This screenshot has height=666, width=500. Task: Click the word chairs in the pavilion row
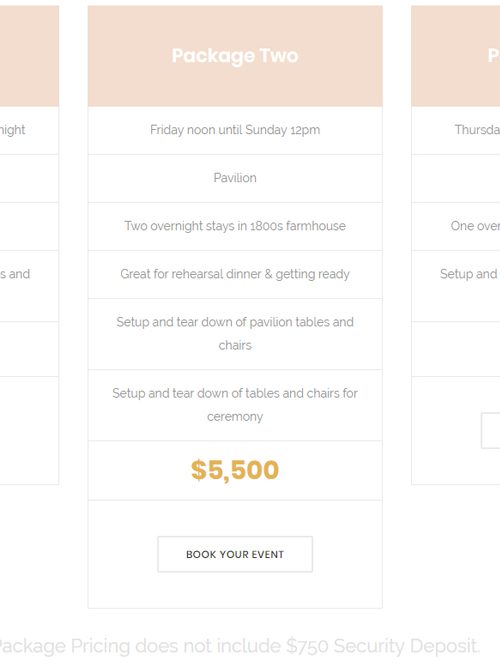235,345
